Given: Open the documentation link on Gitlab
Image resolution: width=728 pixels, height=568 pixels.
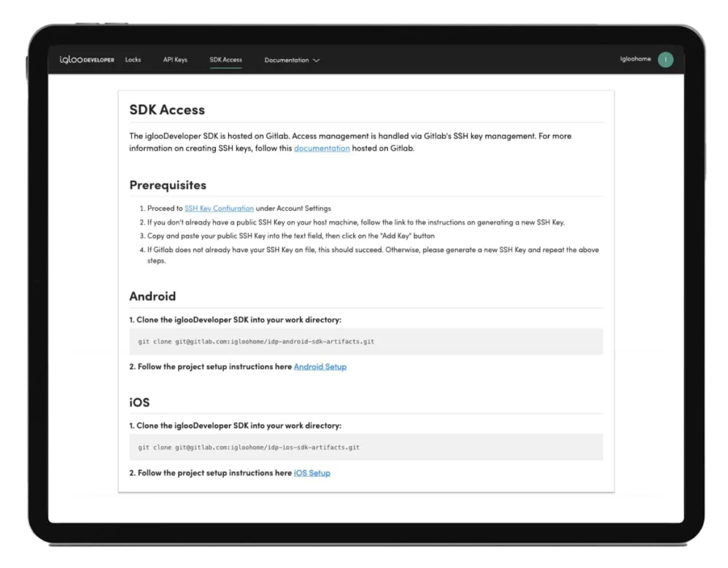Looking at the screenshot, I should pos(322,148).
